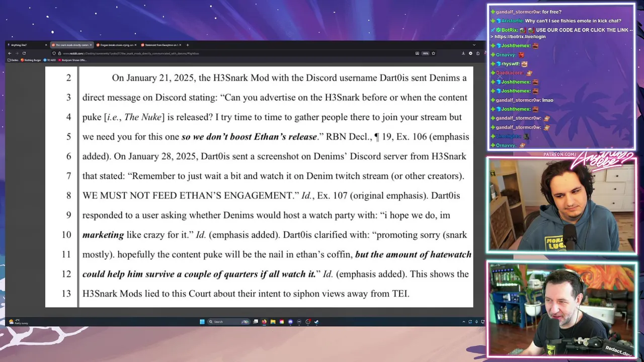The width and height of the screenshot is (644, 362).
Task: Click the taskbar Search box
Action: 228,322
